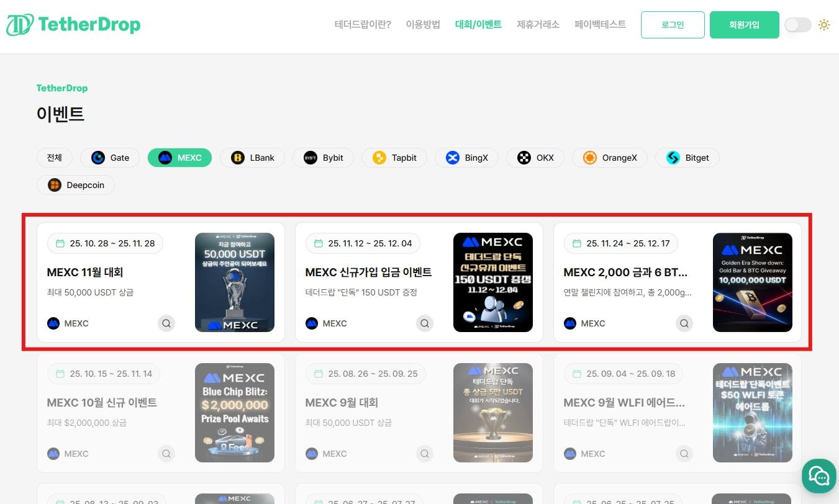Click the sun light-theme icon

click(x=823, y=24)
